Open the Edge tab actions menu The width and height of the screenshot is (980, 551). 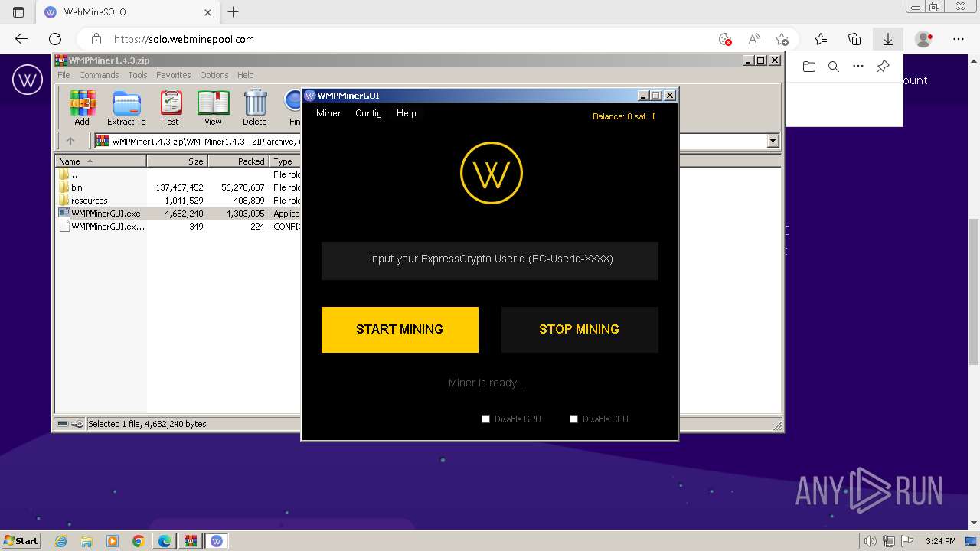pos(18,12)
